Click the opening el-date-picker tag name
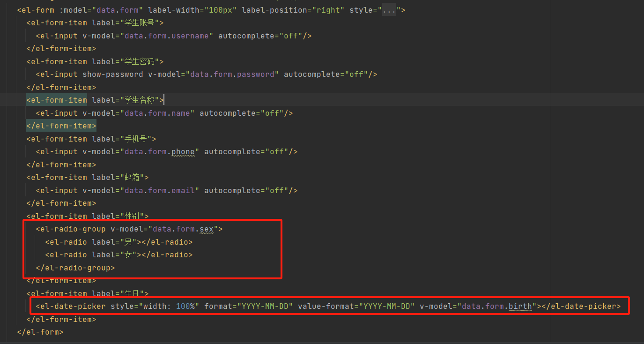Viewport: 644px width, 344px height. coord(73,306)
